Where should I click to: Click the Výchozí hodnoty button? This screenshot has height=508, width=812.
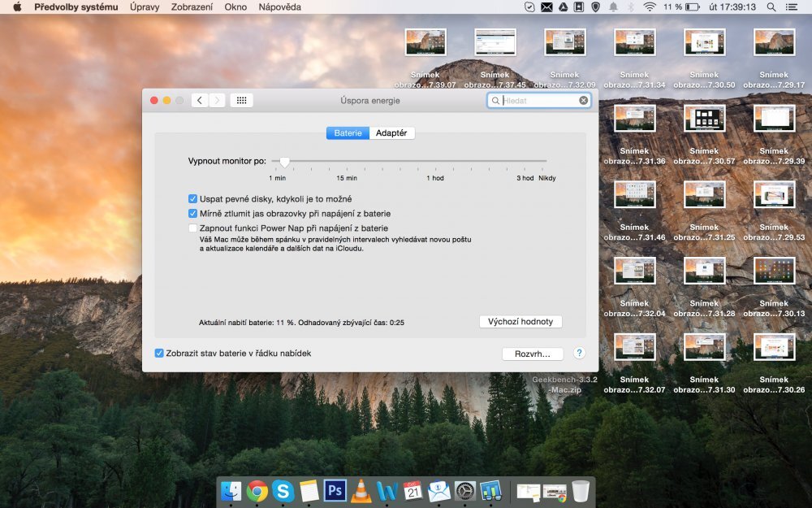point(520,321)
